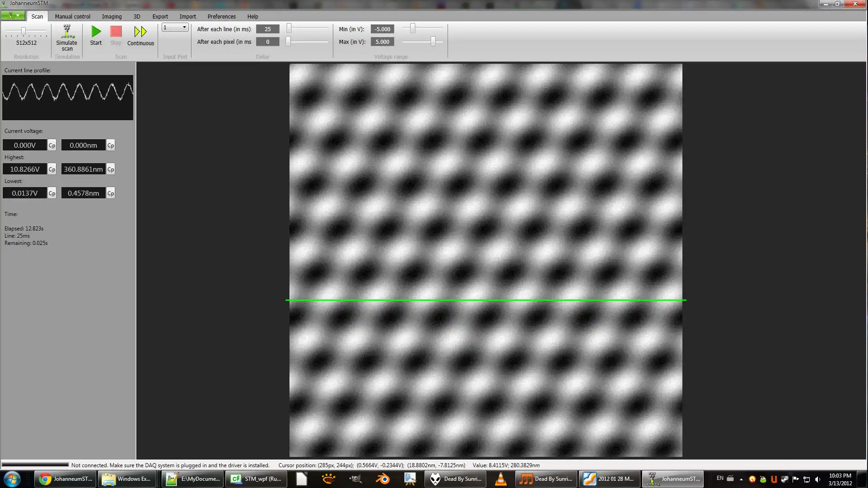Click the Value: 8.4115V status text
The width and height of the screenshot is (868, 488).
click(x=506, y=465)
